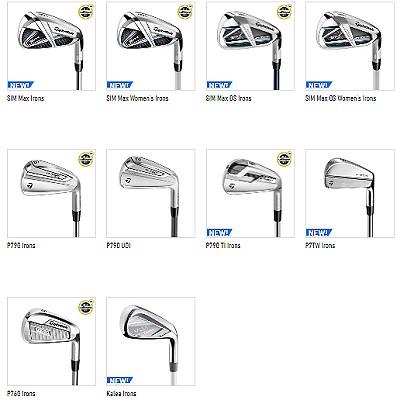Image resolution: width=400 pixels, height=414 pixels.
Task: View the SIM Max OS Women's Irons image
Action: [x=350, y=46]
